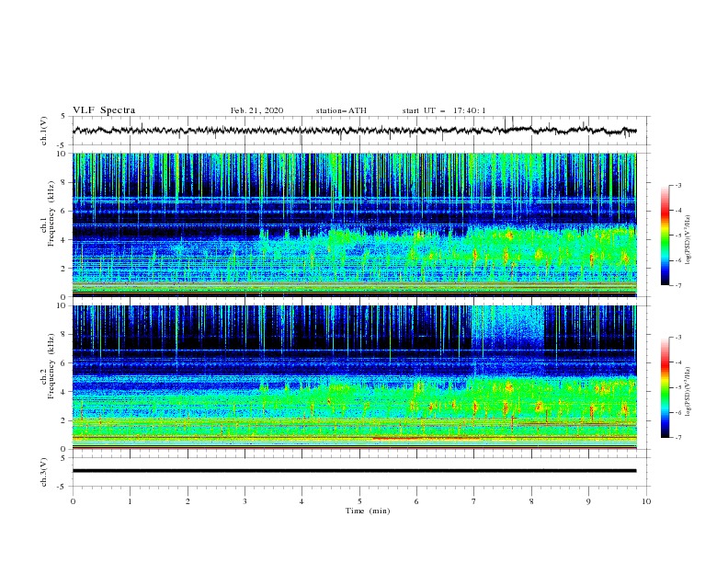Click the "VLF Spectra" plot title
Screen dimensions: 728x563
pos(104,110)
